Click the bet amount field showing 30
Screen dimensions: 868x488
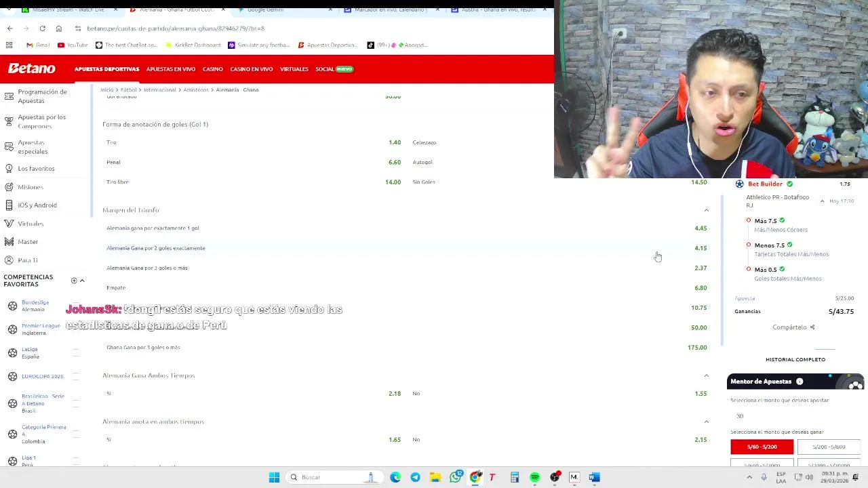pyautogui.click(x=795, y=416)
